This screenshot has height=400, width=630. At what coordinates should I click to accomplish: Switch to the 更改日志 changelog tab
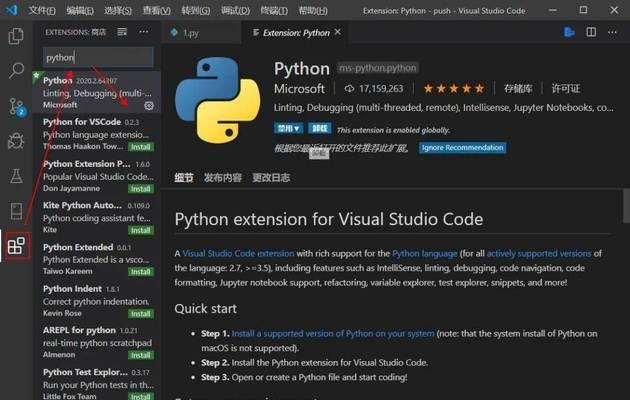tap(271, 178)
